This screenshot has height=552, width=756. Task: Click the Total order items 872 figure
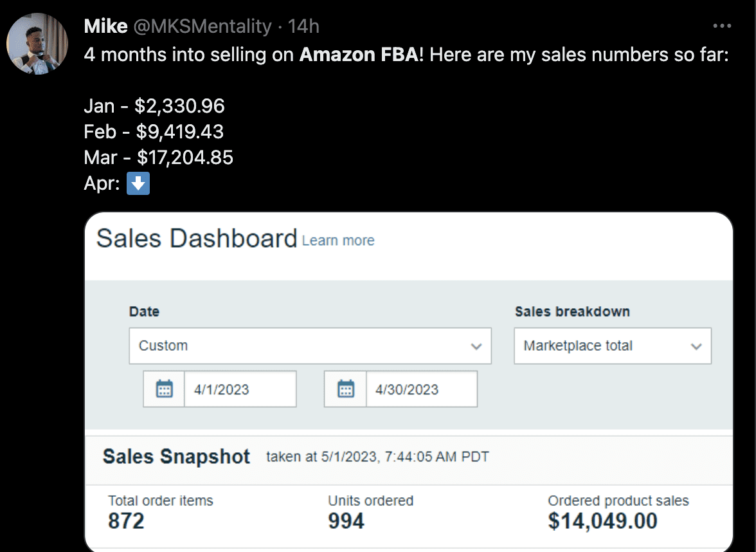click(126, 520)
